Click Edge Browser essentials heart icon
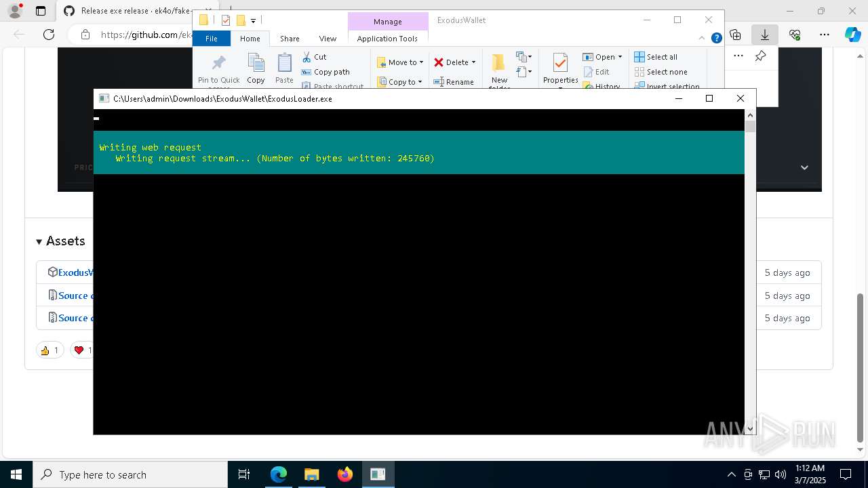 (795, 35)
